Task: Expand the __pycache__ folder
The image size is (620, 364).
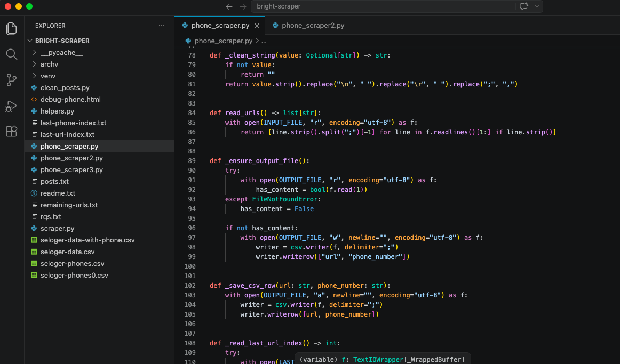Action: click(61, 53)
